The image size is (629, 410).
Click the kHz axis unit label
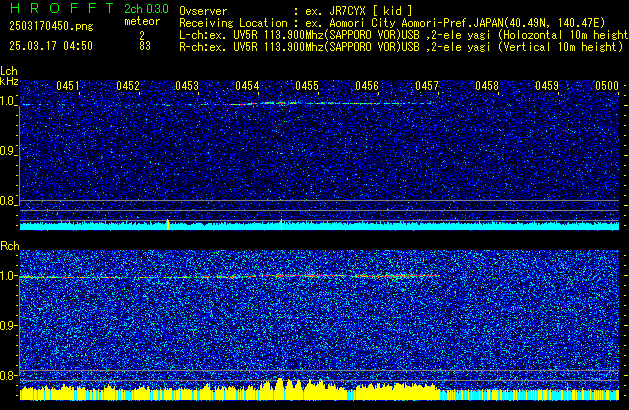click(x=9, y=81)
